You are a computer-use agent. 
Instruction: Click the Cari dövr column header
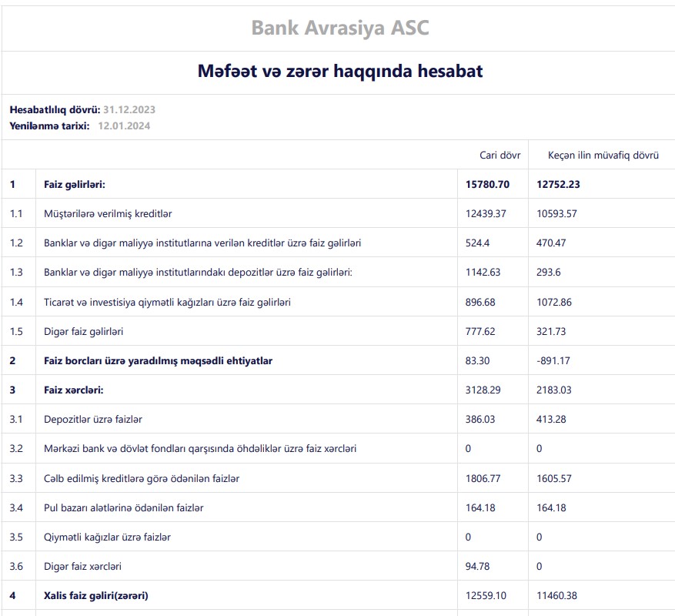point(500,155)
